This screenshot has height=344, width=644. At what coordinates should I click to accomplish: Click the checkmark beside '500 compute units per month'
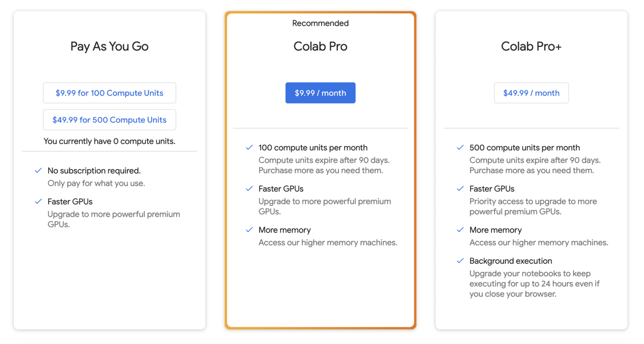coord(460,147)
